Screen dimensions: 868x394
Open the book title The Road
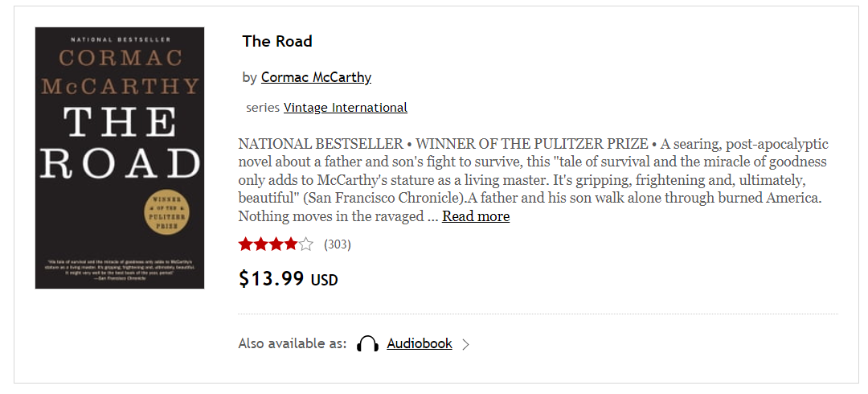tap(277, 41)
